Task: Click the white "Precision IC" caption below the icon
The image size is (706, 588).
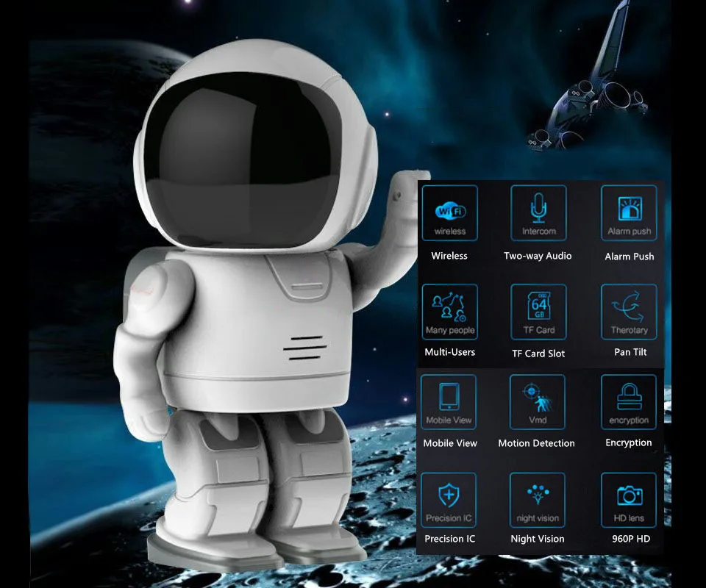Action: [450, 539]
